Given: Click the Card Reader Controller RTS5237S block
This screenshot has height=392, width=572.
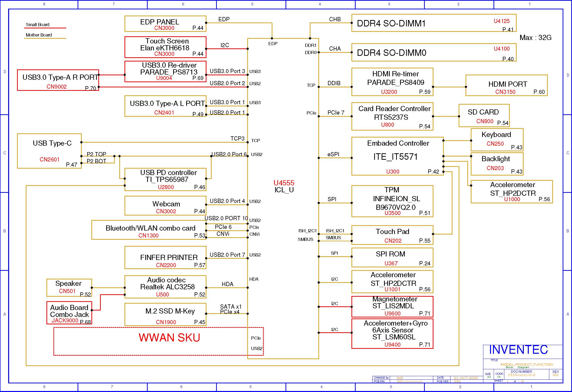Looking at the screenshot, I should coord(392,116).
